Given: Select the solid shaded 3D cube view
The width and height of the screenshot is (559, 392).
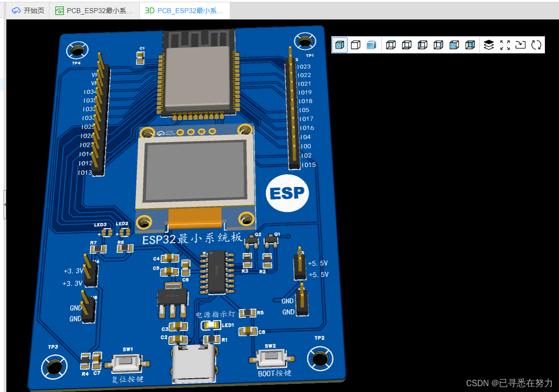Looking at the screenshot, I should 340,45.
